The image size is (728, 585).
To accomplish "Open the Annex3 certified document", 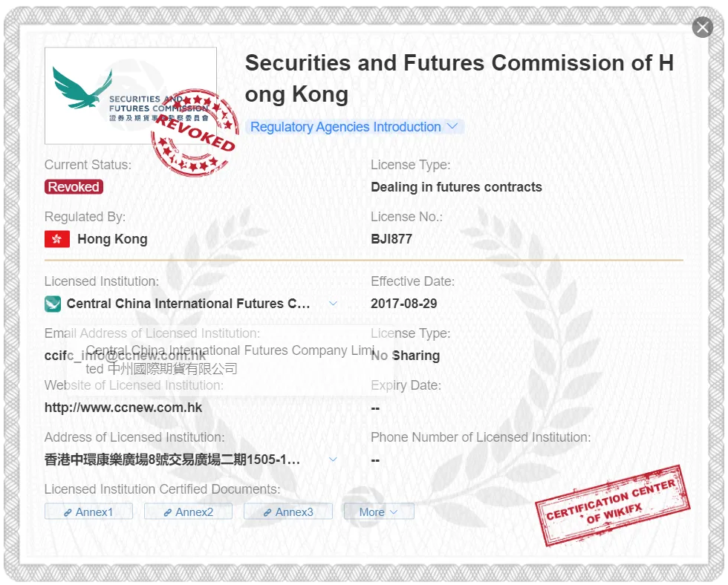I will pyautogui.click(x=288, y=512).
